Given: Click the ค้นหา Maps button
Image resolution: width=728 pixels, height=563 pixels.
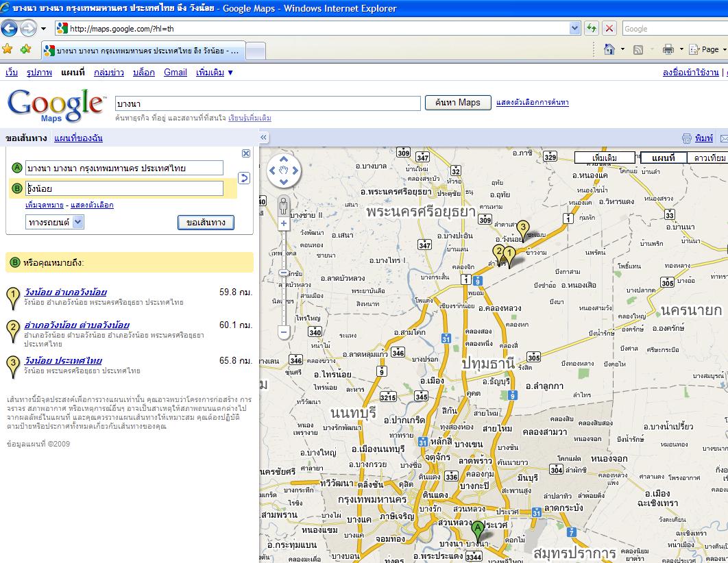Looking at the screenshot, I should [458, 103].
